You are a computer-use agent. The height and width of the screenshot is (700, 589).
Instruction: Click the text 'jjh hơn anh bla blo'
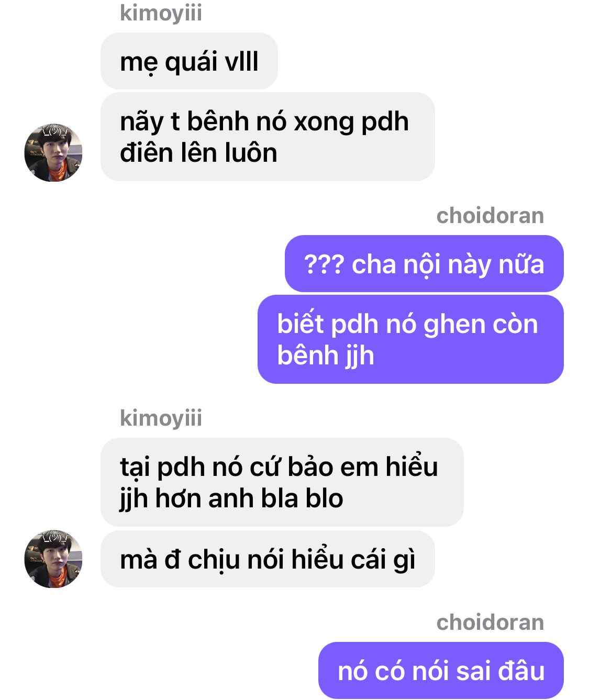(x=231, y=499)
